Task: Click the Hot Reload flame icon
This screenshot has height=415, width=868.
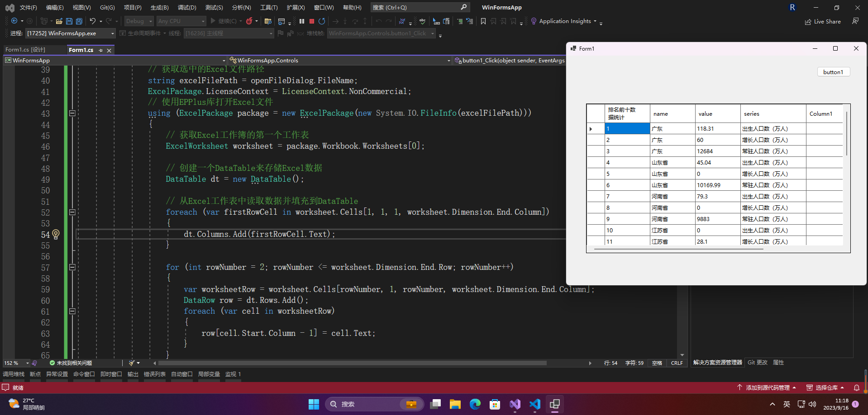Action: click(249, 21)
